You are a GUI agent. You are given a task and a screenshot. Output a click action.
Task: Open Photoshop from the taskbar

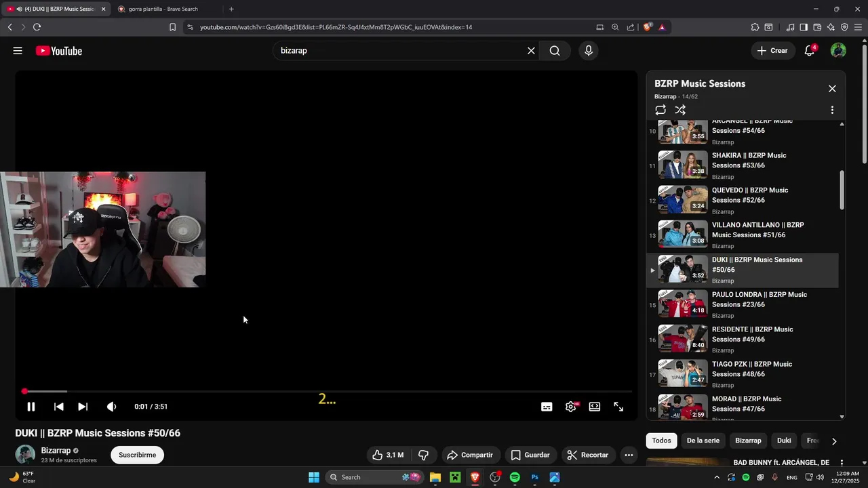[x=534, y=477]
